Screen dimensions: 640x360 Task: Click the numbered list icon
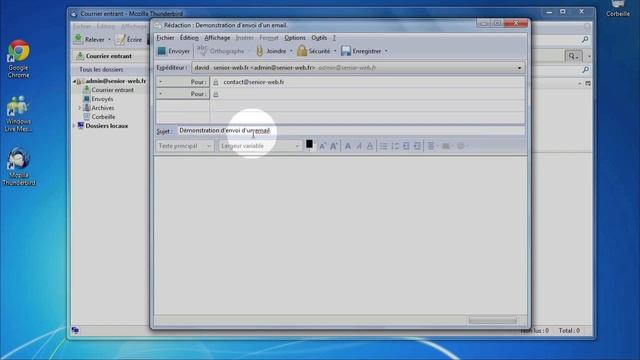click(395, 146)
